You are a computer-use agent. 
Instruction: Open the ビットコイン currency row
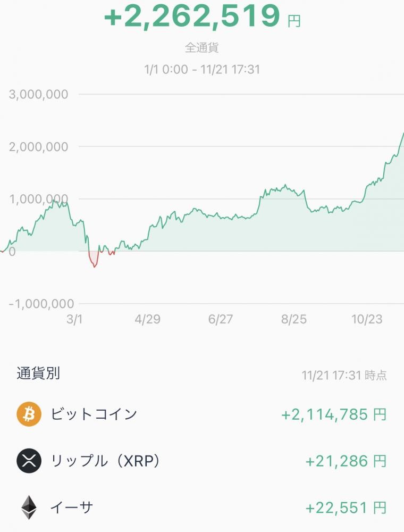(202, 414)
